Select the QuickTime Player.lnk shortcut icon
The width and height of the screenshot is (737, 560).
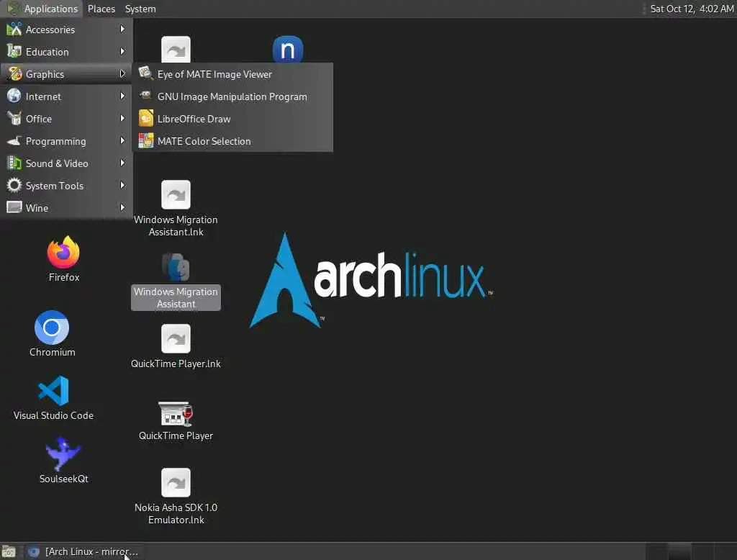pos(176,338)
